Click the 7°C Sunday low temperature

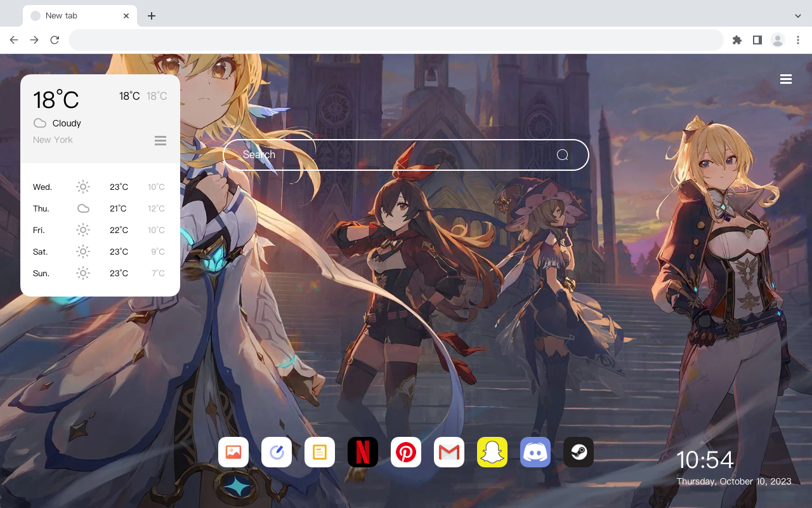tap(158, 273)
